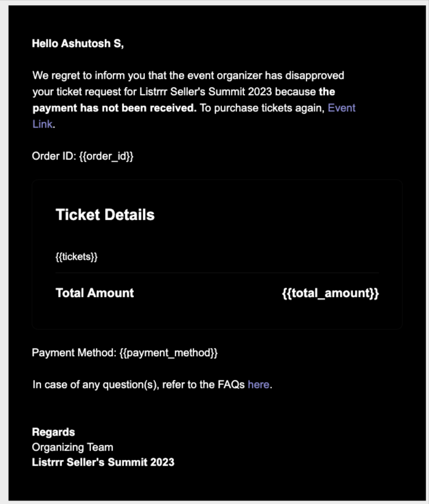Click the bold "payment has not been received" text
Image resolution: width=429 pixels, height=504 pixels.
pyautogui.click(x=114, y=108)
